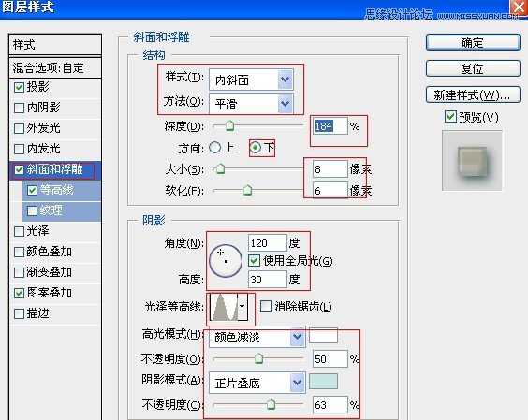Click the 深度 depth slider handle
The height and width of the screenshot is (420, 528).
[229, 126]
